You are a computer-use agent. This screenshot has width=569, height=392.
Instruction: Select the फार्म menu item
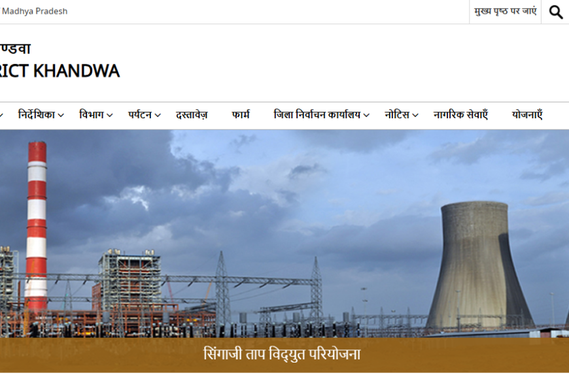point(241,115)
